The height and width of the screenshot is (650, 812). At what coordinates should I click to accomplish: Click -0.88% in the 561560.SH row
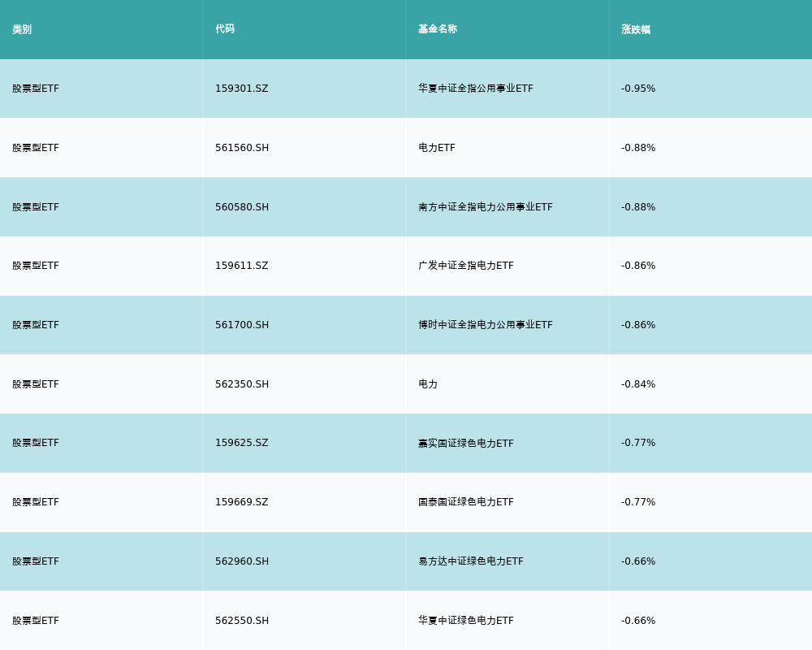[x=638, y=148]
